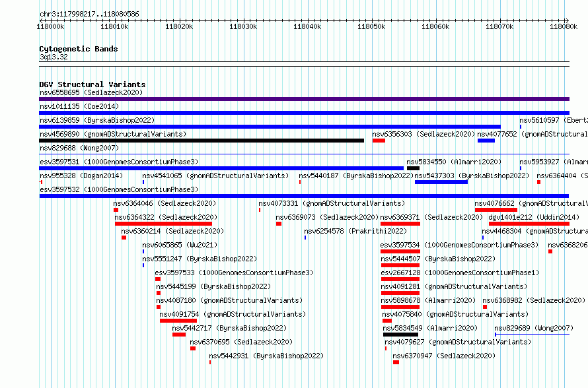
Task: Click the nsv955328 (Dogan2014) label
Action: [x=81, y=176]
